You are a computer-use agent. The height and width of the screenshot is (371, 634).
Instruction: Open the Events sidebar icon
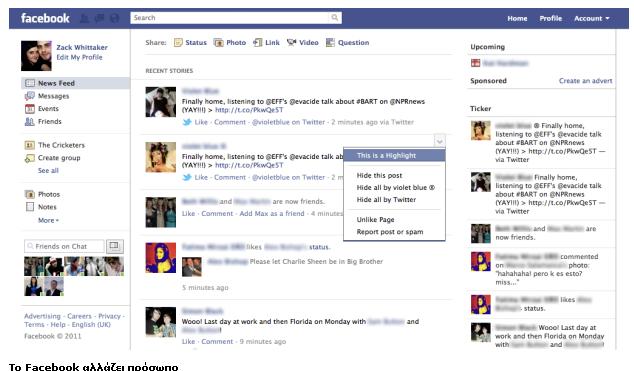coord(30,109)
